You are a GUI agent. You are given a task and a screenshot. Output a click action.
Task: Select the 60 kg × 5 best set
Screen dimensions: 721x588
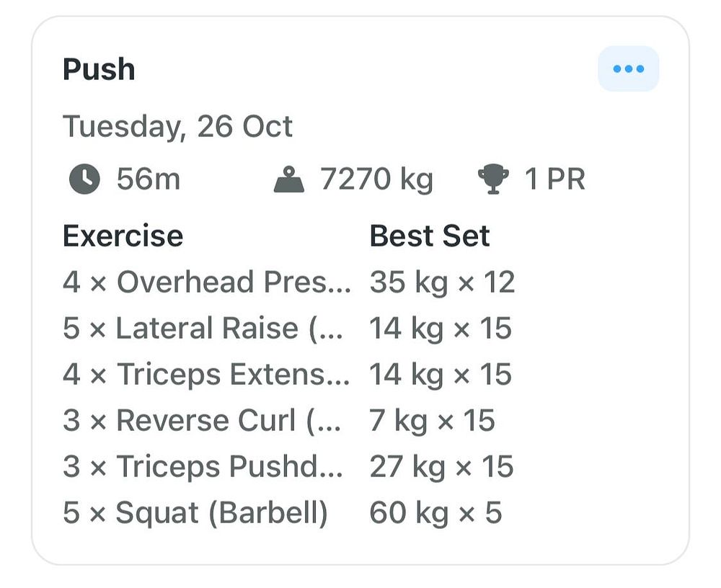(435, 512)
